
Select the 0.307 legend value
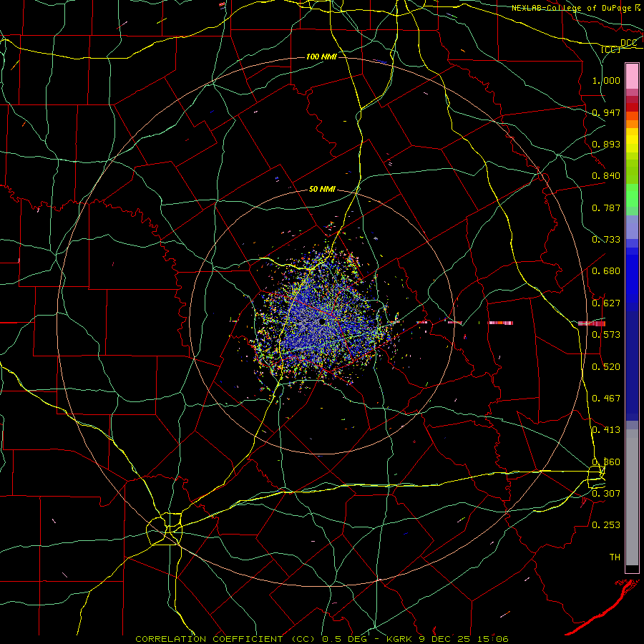pos(606,493)
